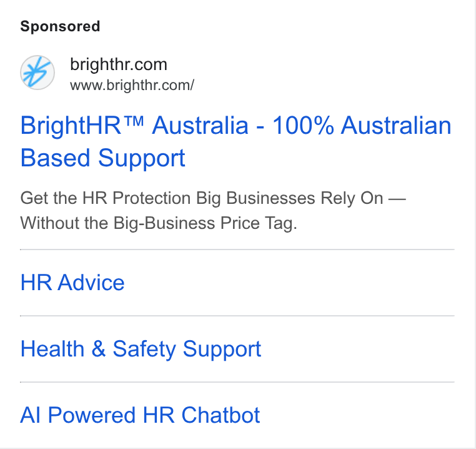Select the Sponsored label
Image resolution: width=476 pixels, height=449 pixels.
coord(60,26)
